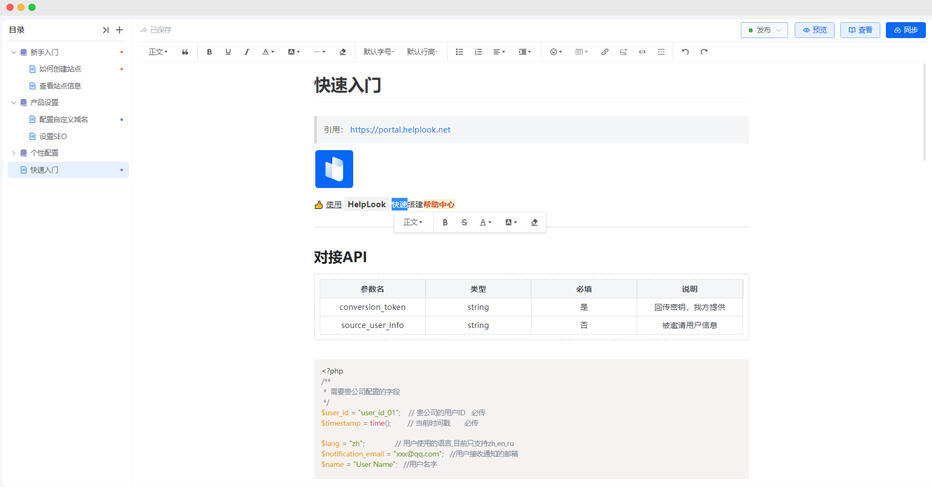
Task: Toggle strikethrough in floating toolbar
Action: pos(464,222)
